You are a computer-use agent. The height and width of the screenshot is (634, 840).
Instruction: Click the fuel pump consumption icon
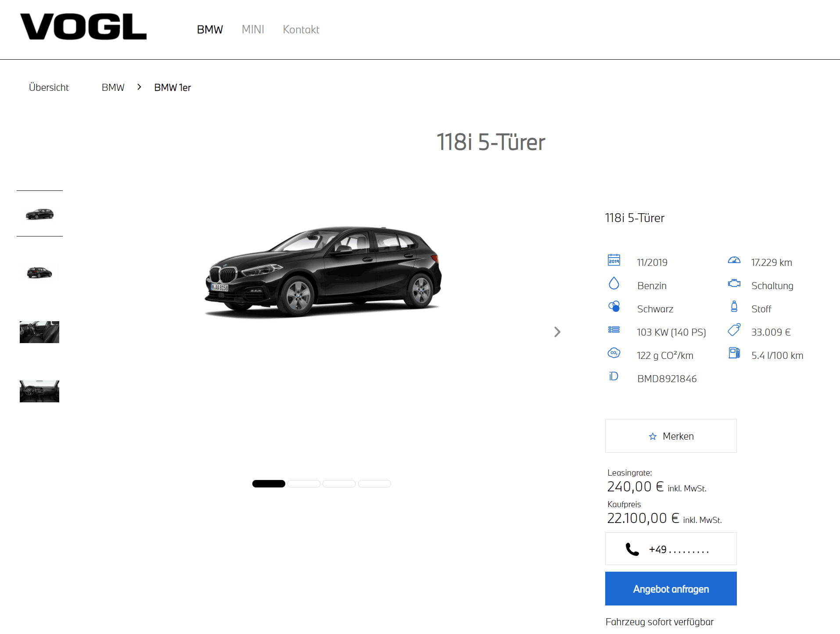pos(734,353)
